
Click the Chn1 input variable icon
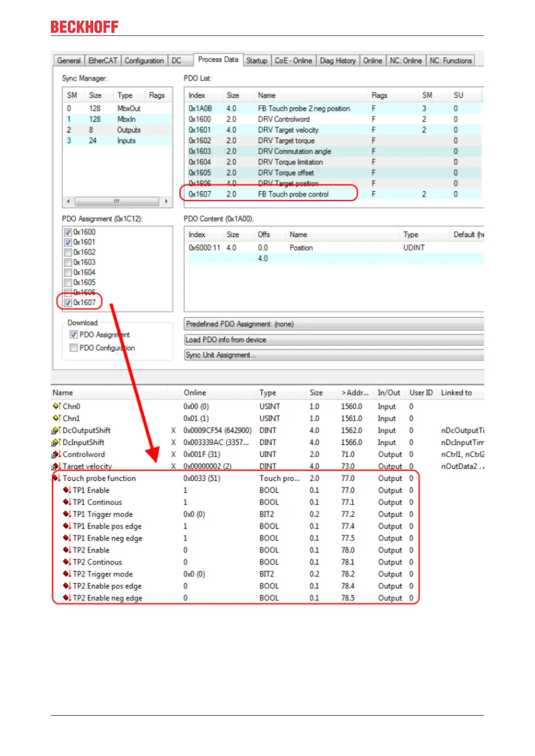(57, 418)
